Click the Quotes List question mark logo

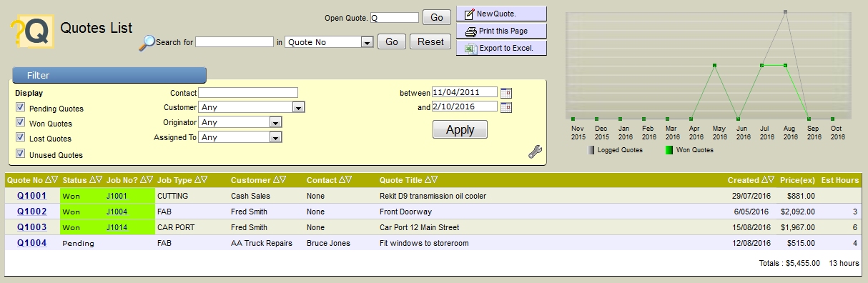(32, 32)
